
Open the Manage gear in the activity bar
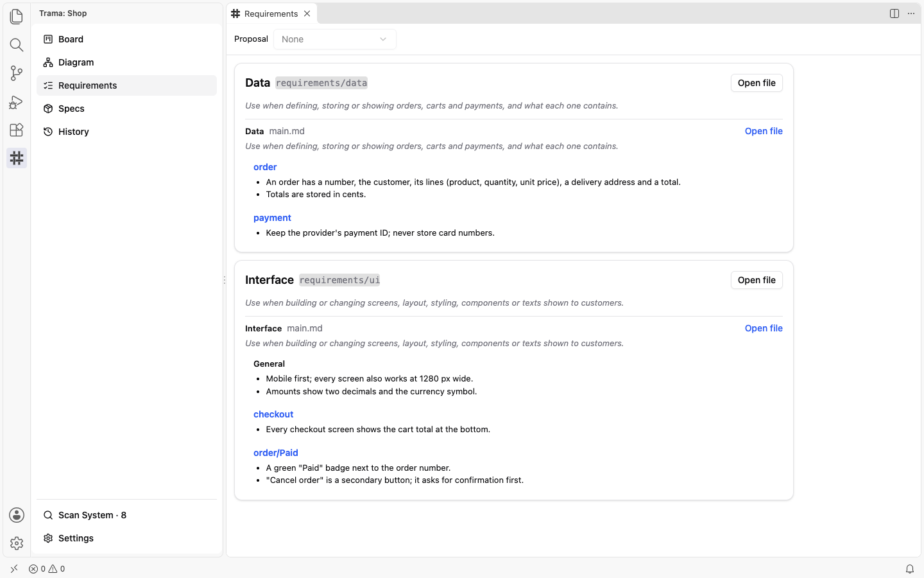click(17, 543)
